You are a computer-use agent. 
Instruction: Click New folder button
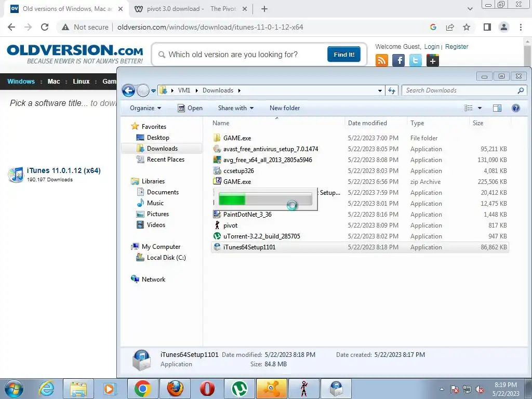[x=285, y=108]
